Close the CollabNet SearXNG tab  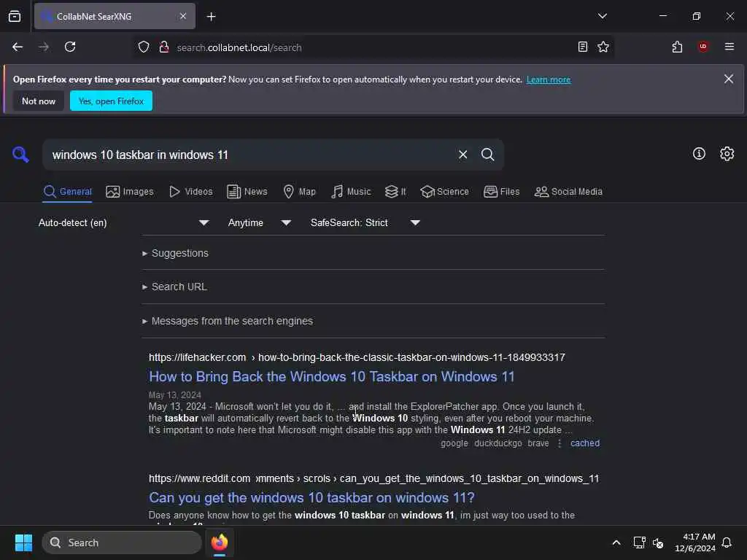pyautogui.click(x=183, y=16)
